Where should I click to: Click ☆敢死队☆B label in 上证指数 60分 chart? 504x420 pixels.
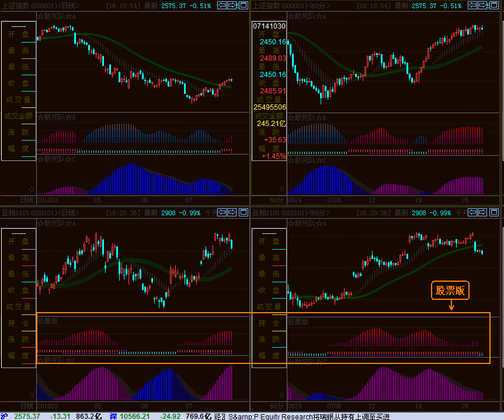point(307,118)
